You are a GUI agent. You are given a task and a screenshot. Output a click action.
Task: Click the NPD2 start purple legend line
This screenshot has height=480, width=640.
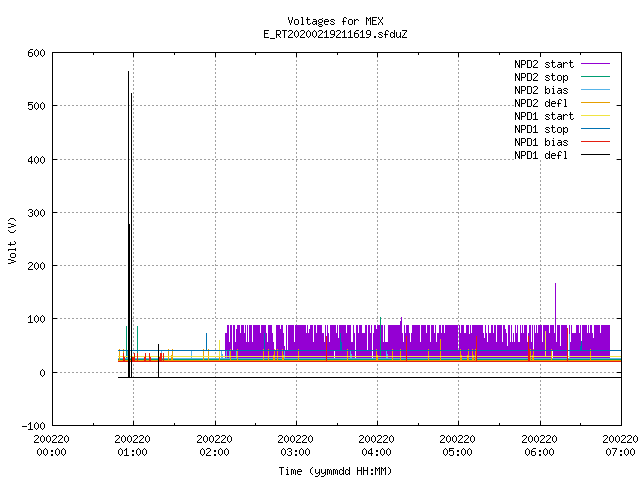595,64
